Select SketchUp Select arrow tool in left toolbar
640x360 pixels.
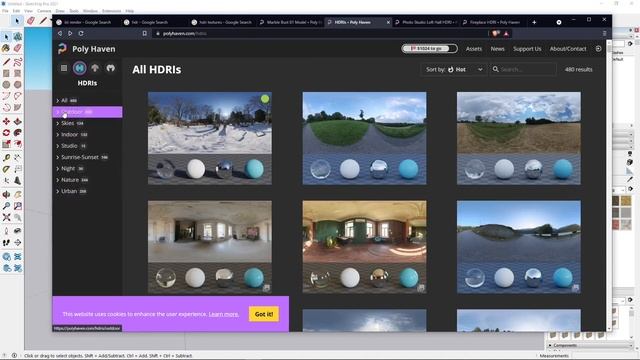click(x=7, y=37)
